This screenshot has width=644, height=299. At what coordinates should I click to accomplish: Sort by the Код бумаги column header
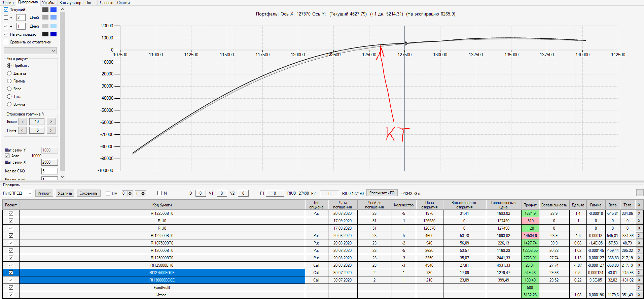click(x=162, y=205)
